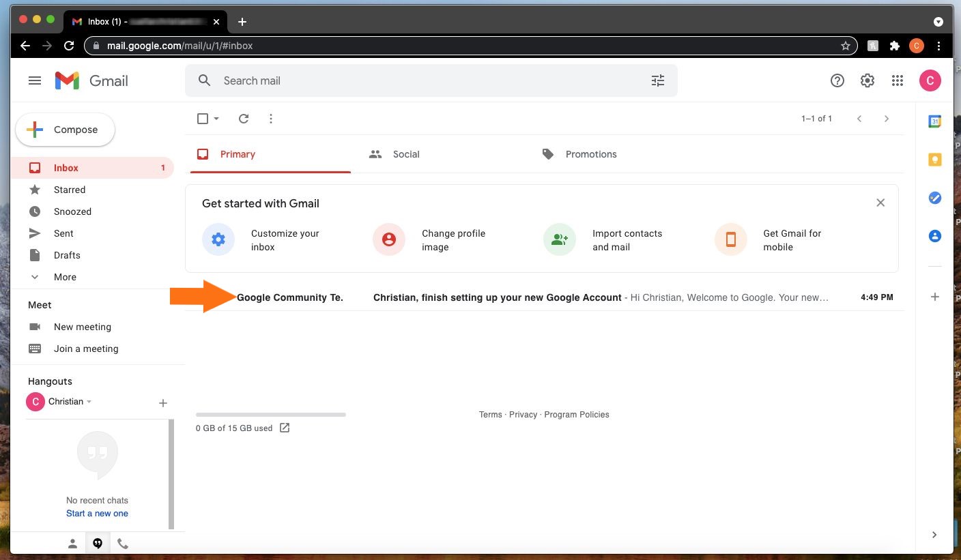Open the Privacy link
Screen dimensions: 961x560
[523, 415]
